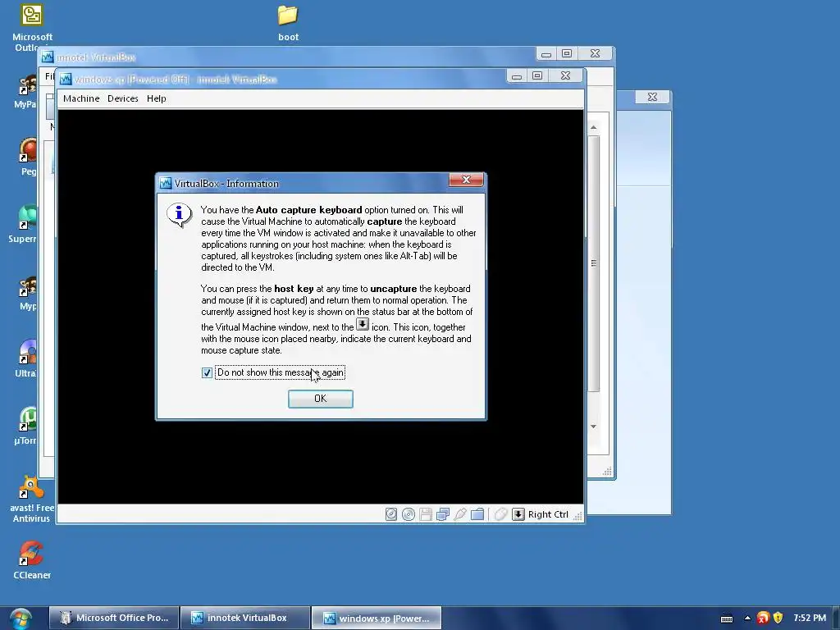
Task: Click the VirtualBox icon in the windows xp window title
Action: click(x=66, y=80)
